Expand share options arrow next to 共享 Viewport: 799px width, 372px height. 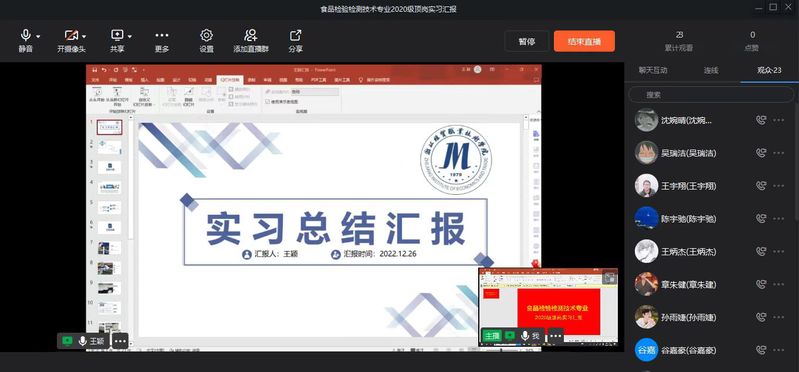pos(129,37)
